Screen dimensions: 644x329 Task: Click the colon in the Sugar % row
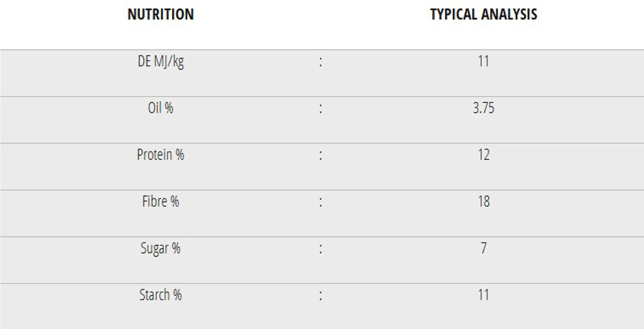click(x=321, y=249)
